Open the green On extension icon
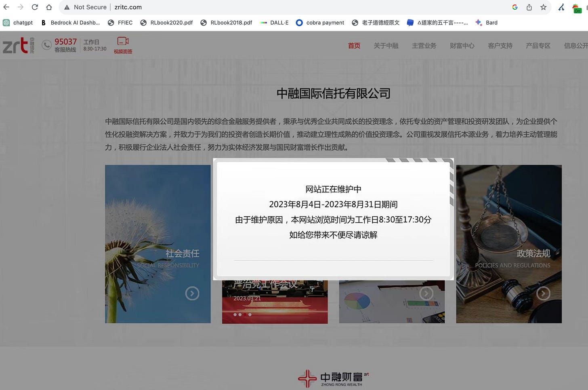588x390 pixels. (x=577, y=8)
